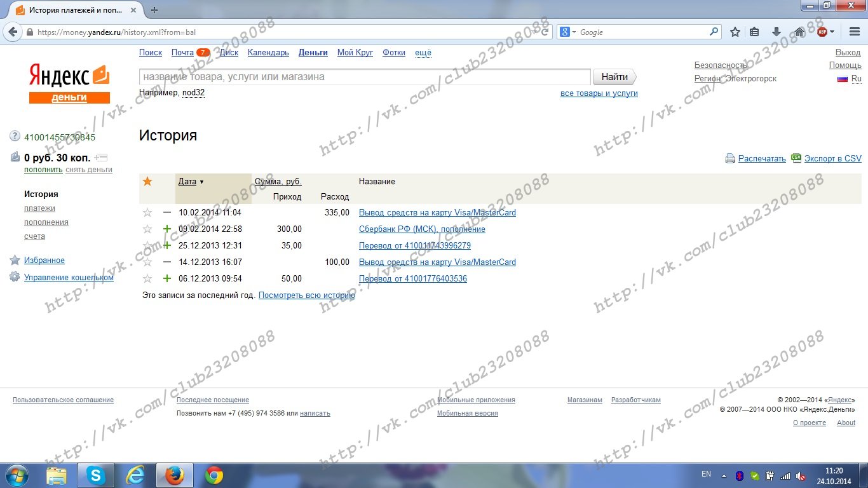Viewport: 868px width, 488px height.
Task: Open Вывод средств 10.02.2014 transaction
Action: [x=437, y=213]
